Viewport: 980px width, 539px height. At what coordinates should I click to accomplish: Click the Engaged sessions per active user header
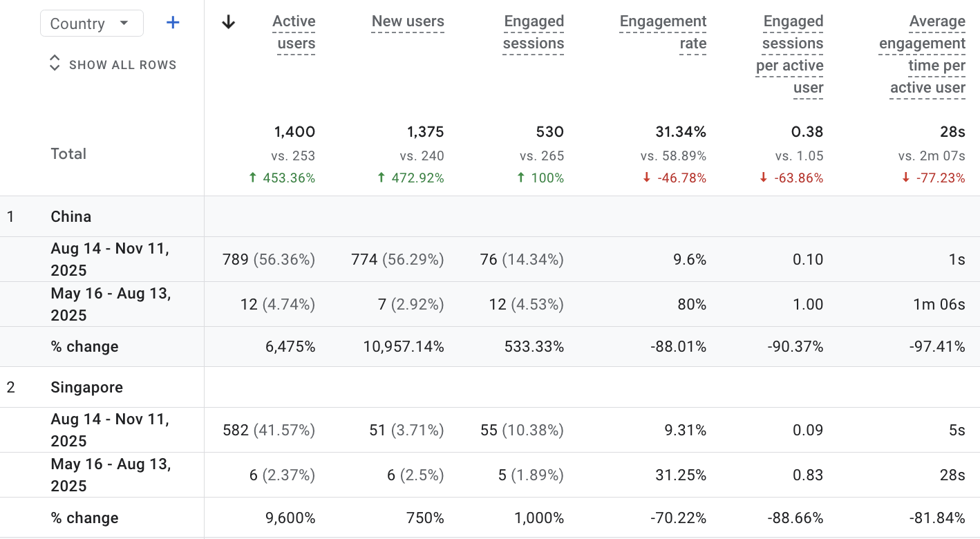coord(790,54)
